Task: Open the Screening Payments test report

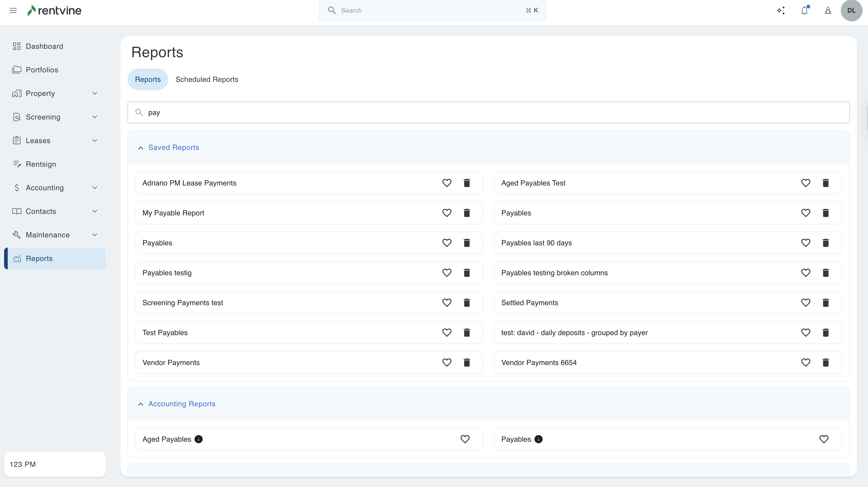Action: [183, 303]
